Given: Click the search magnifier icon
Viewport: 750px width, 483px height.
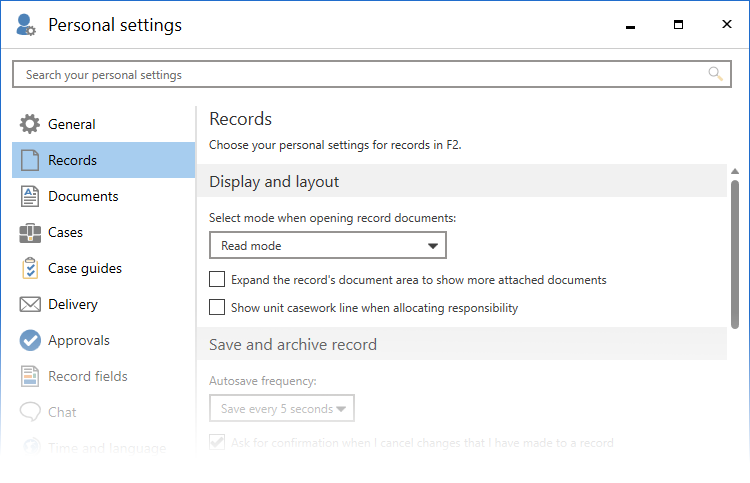Looking at the screenshot, I should tap(715, 74).
